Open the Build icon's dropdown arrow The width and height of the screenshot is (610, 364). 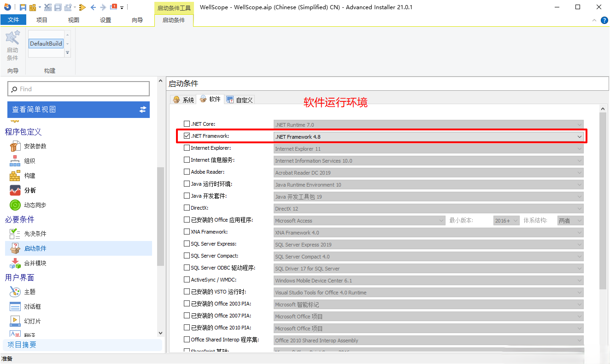pyautogui.click(x=40, y=7)
